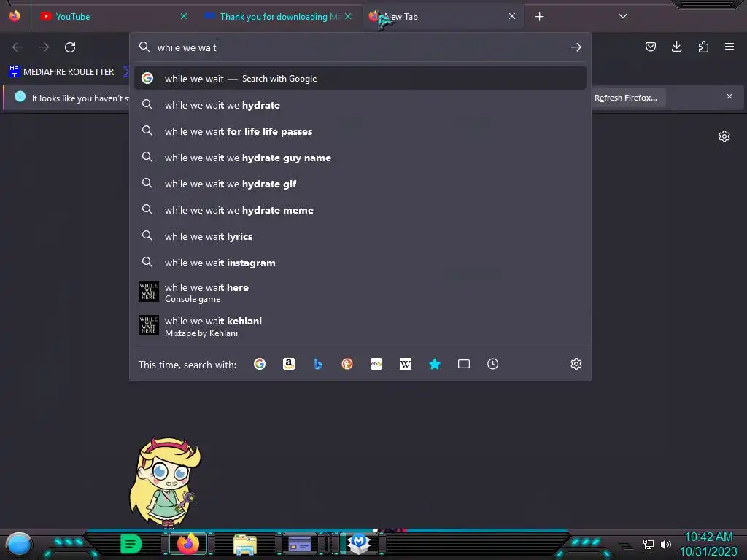
Task: Click inside the address bar text field
Action: point(360,47)
